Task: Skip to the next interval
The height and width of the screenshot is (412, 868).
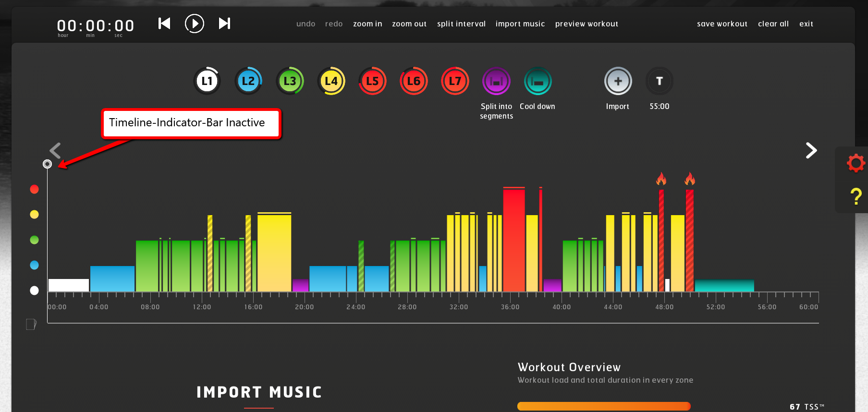Action: 224,24
